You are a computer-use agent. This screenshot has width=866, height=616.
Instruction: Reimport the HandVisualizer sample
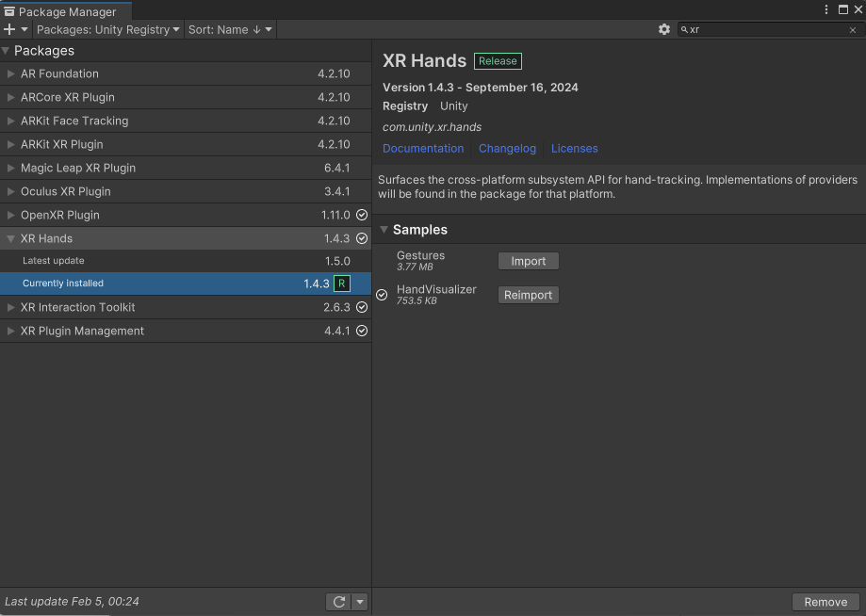(x=528, y=296)
